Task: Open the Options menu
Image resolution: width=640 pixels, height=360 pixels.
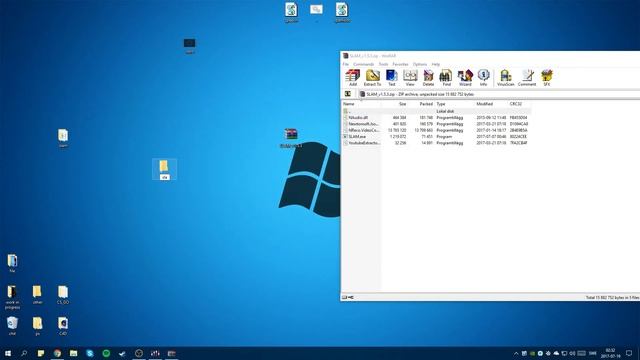Action: pos(420,64)
